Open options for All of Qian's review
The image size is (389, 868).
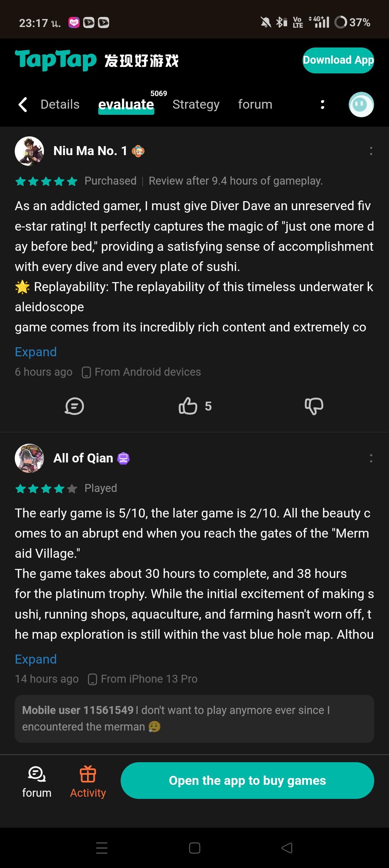tap(371, 458)
